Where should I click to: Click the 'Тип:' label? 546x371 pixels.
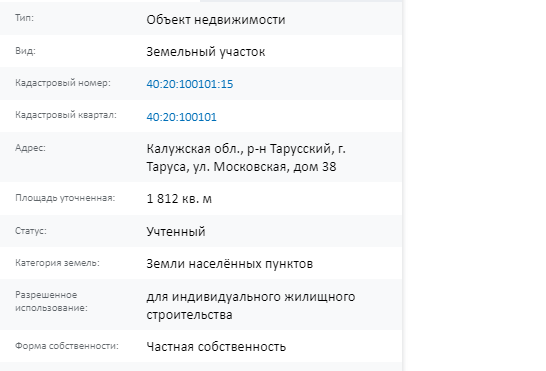[x=24, y=18]
